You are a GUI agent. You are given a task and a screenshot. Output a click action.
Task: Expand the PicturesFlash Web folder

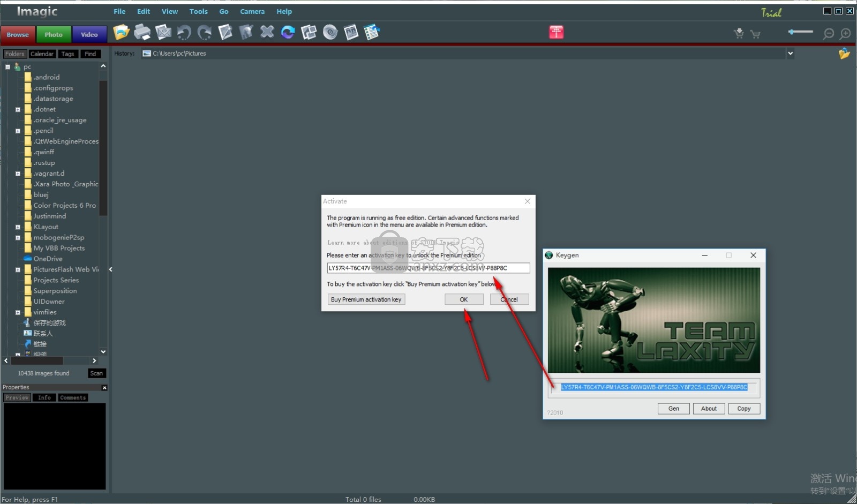18,270
